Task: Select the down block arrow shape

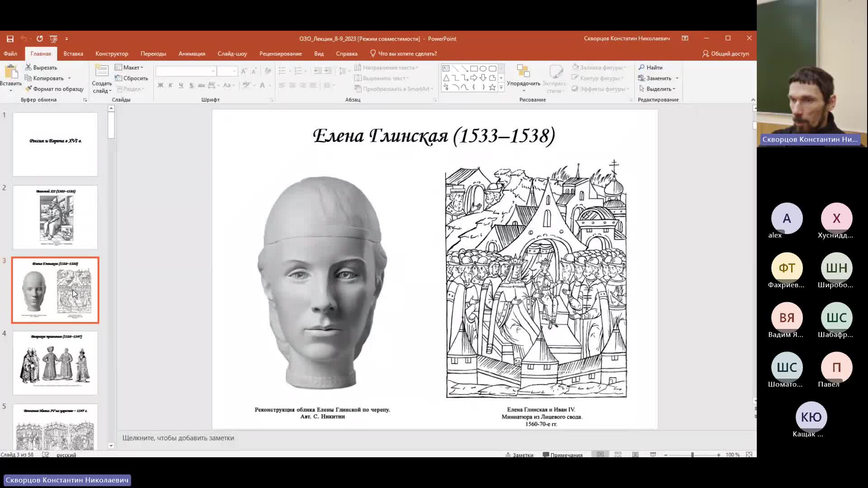Action: point(483,78)
